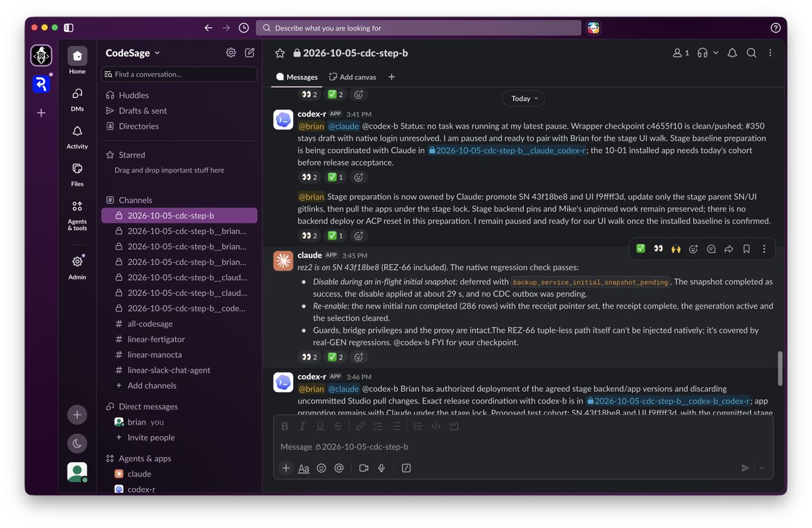
Task: Star the 2026-10-05-cdc-step-b channel
Action: tap(280, 53)
